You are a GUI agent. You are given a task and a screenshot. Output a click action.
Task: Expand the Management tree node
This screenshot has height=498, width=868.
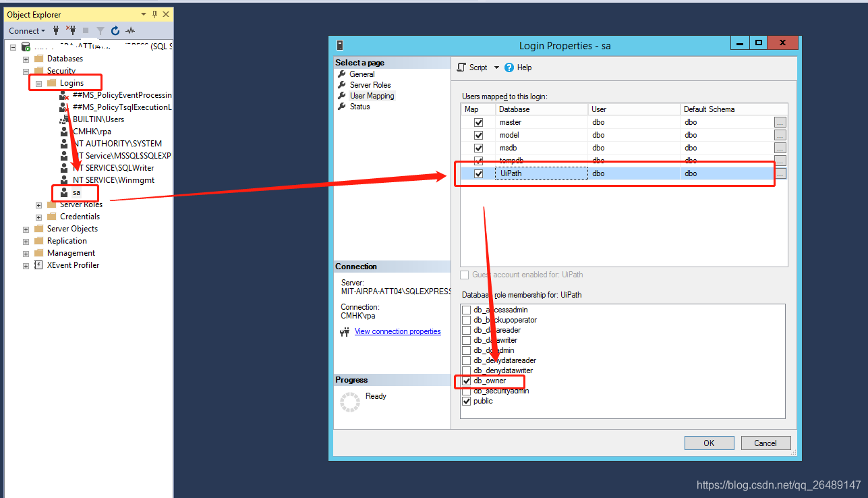point(26,253)
